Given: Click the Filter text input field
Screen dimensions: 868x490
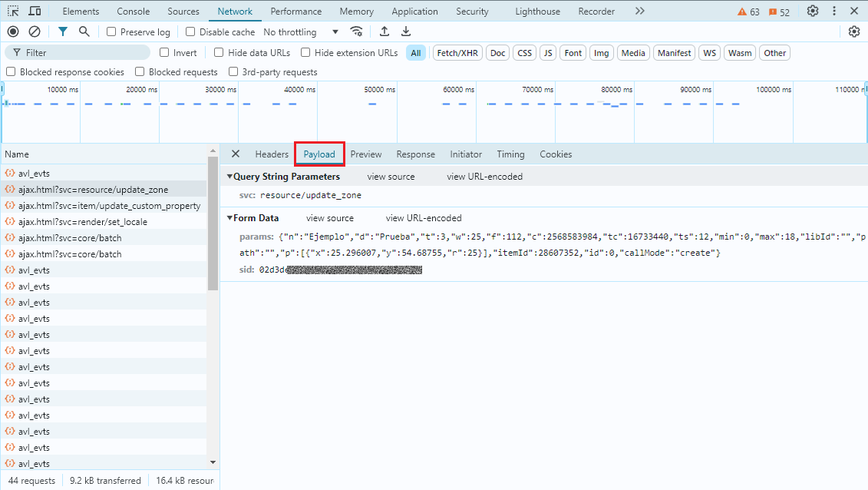Looking at the screenshot, I should (84, 53).
